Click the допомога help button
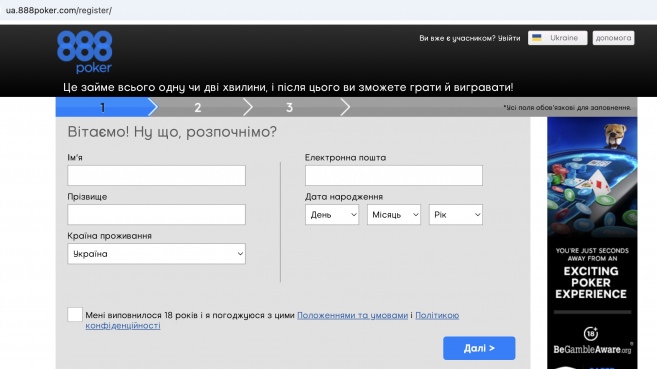657x369 pixels. 613,38
